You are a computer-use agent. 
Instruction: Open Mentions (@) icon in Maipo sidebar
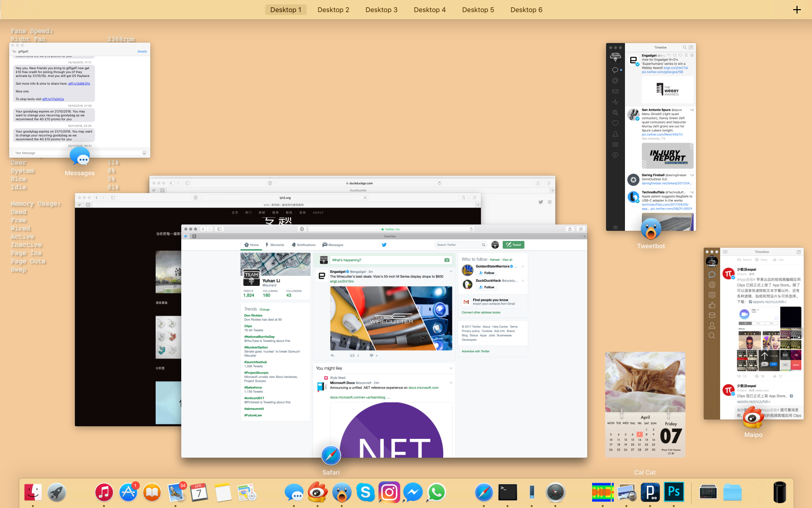point(712,284)
